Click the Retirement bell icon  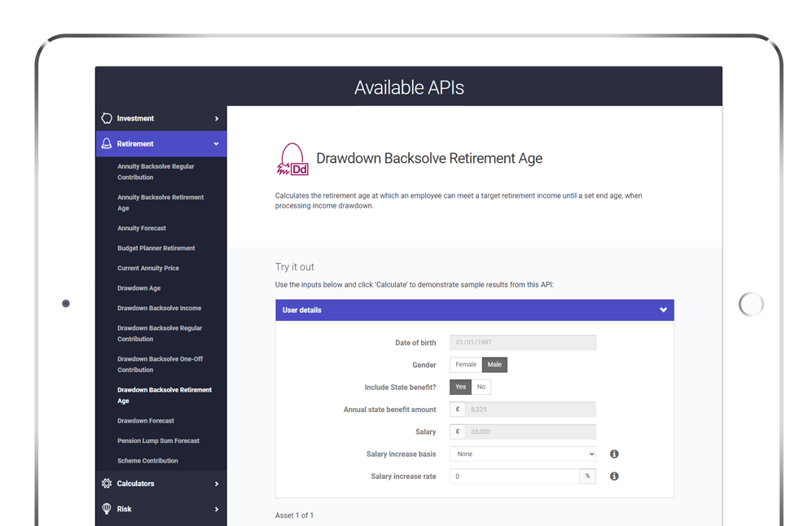point(107,143)
